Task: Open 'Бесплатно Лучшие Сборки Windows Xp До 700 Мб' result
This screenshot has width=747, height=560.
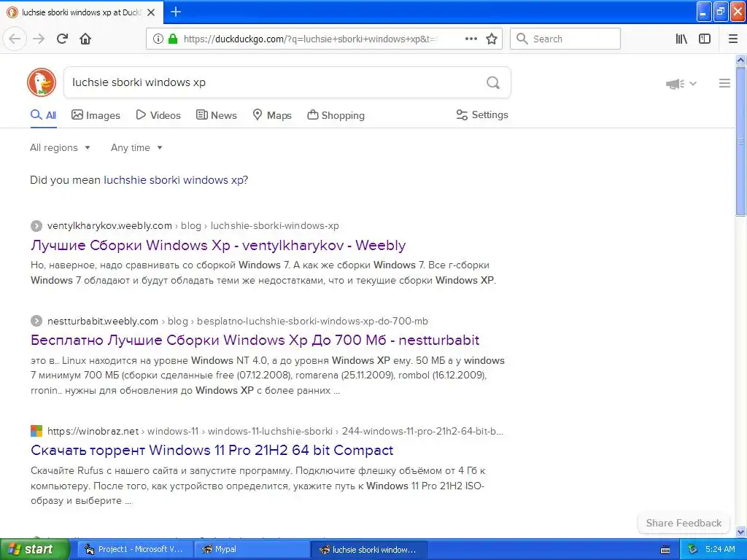Action: point(255,340)
